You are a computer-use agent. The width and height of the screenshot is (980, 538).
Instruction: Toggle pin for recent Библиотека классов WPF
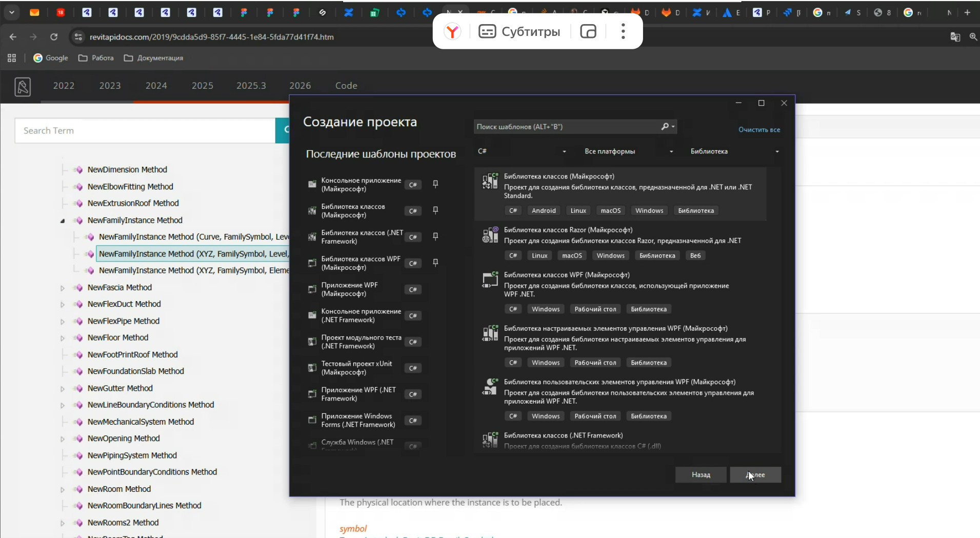[435, 263]
